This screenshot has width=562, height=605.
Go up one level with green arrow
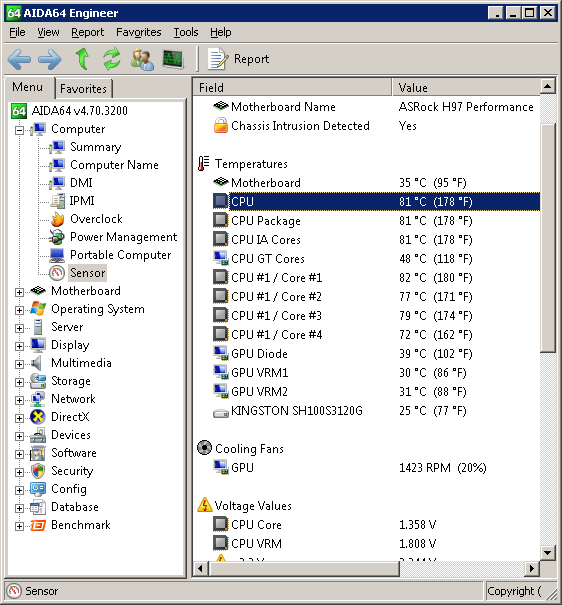[x=82, y=59]
